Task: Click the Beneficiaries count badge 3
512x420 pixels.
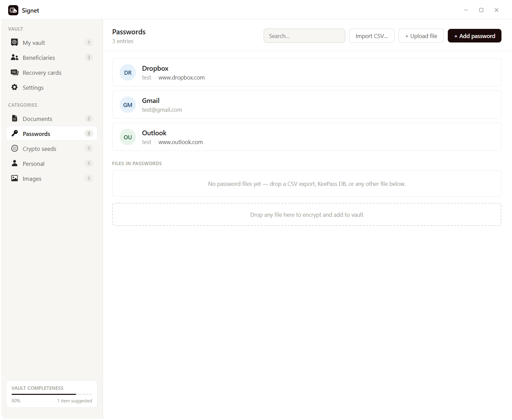Action: tap(89, 57)
